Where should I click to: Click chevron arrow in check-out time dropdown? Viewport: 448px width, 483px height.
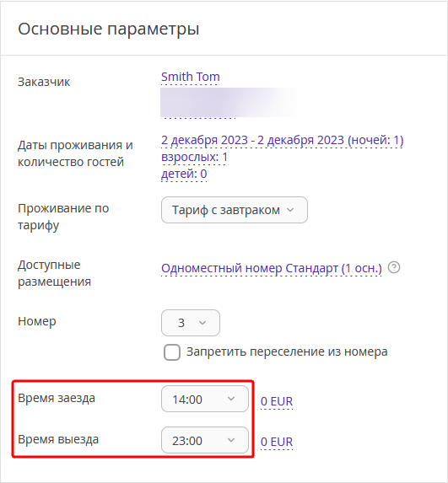click(231, 440)
